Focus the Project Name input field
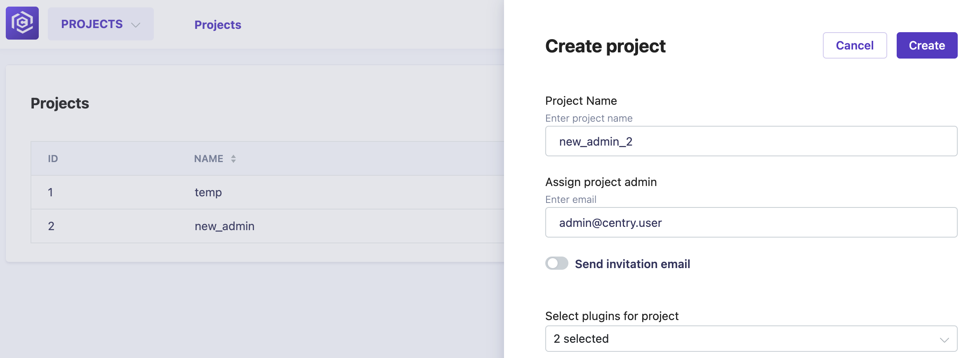The height and width of the screenshot is (358, 980). pyautogui.click(x=751, y=141)
